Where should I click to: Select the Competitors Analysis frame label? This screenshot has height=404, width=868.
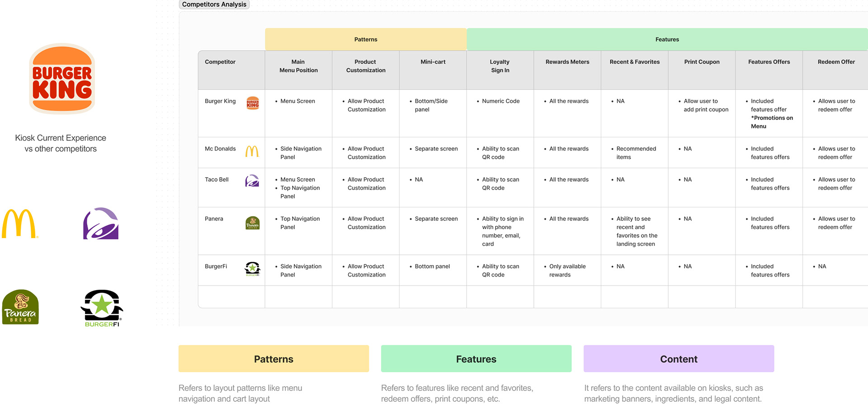click(214, 5)
